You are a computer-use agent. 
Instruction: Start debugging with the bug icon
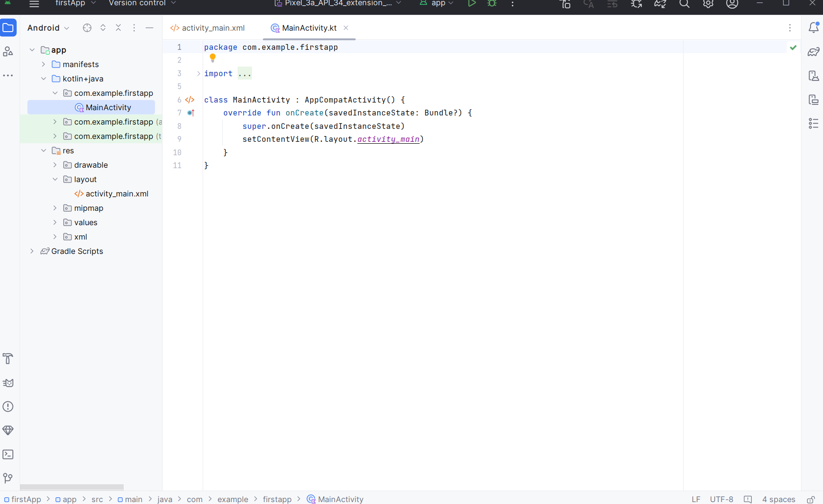click(492, 3)
